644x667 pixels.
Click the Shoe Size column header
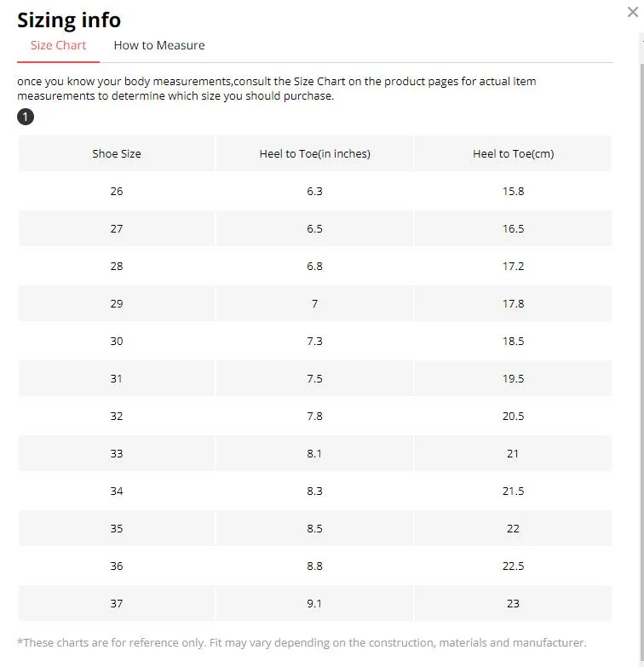coord(117,153)
